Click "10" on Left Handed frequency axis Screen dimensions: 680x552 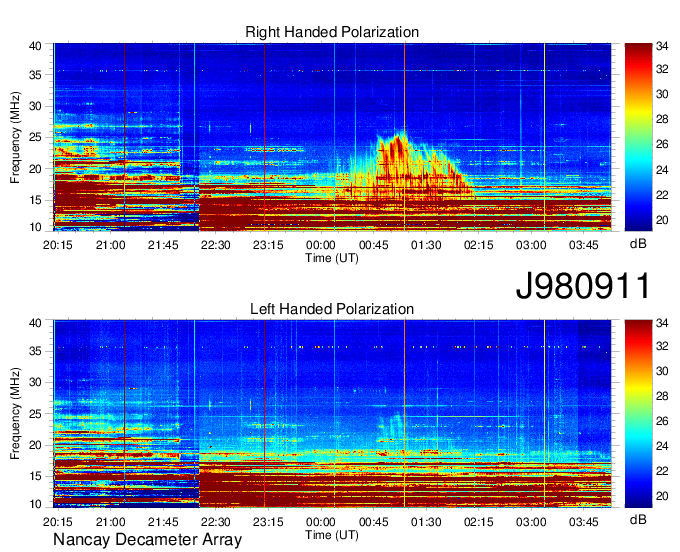click(35, 504)
